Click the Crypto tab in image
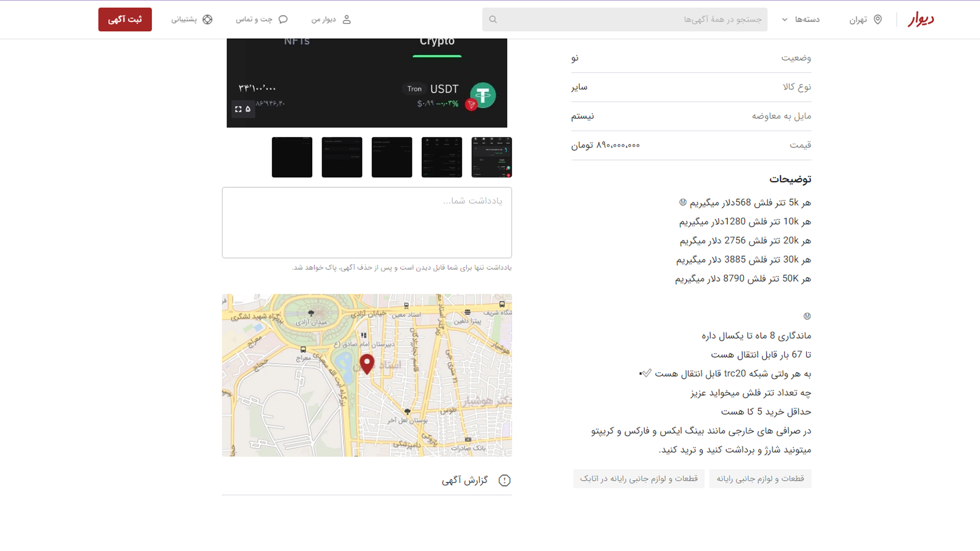 pyautogui.click(x=437, y=42)
